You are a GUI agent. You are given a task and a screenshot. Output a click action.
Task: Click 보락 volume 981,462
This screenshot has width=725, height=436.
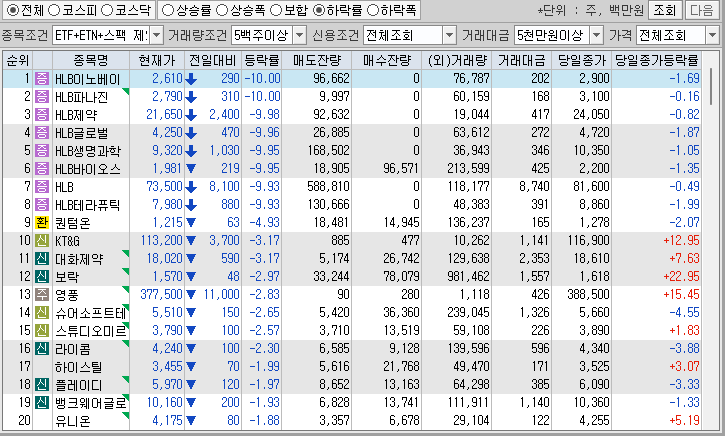[x=468, y=277]
